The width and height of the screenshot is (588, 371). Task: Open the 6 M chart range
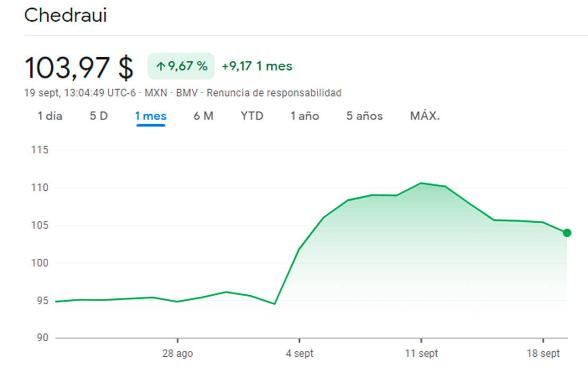coord(203,116)
